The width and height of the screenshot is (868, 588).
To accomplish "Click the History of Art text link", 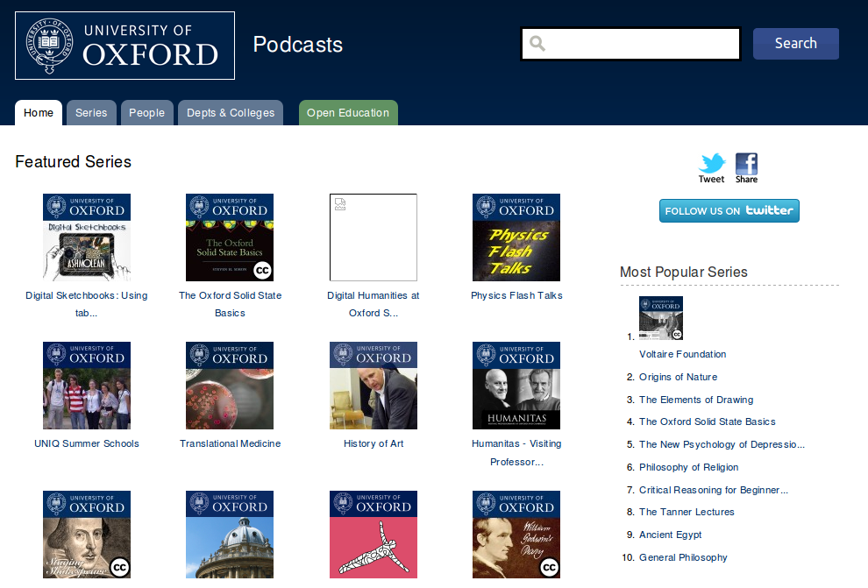I will pos(374,443).
